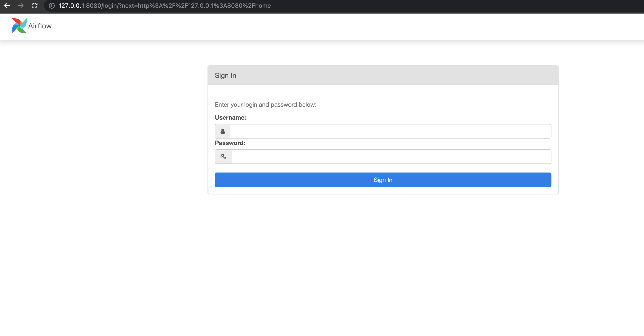Open the site information icon
The width and height of the screenshot is (644, 336).
click(52, 6)
